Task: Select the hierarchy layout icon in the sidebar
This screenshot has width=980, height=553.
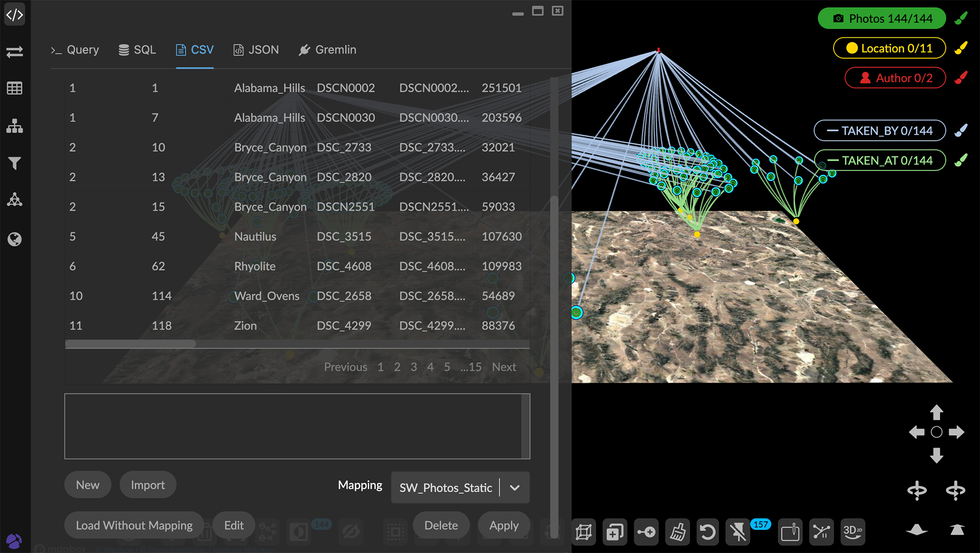Action: pos(15,126)
